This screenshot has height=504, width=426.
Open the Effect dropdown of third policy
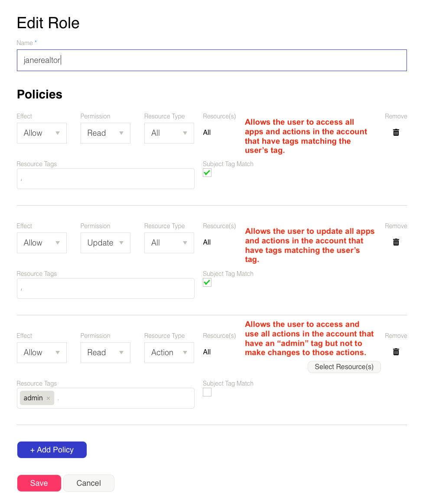coord(42,353)
